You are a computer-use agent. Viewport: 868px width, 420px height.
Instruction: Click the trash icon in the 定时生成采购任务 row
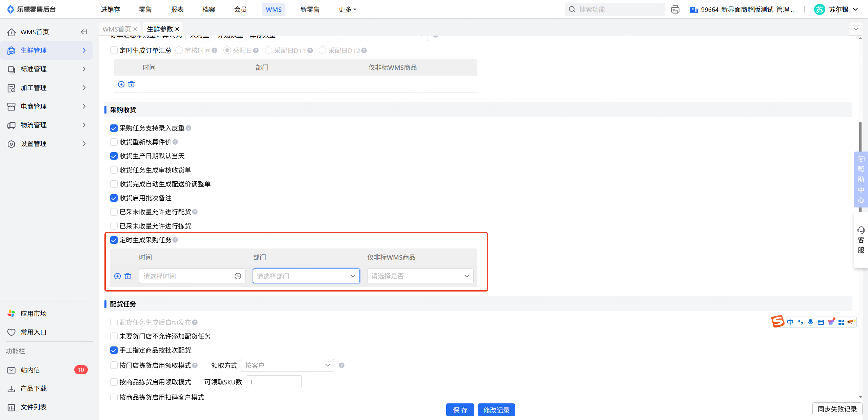tap(127, 276)
